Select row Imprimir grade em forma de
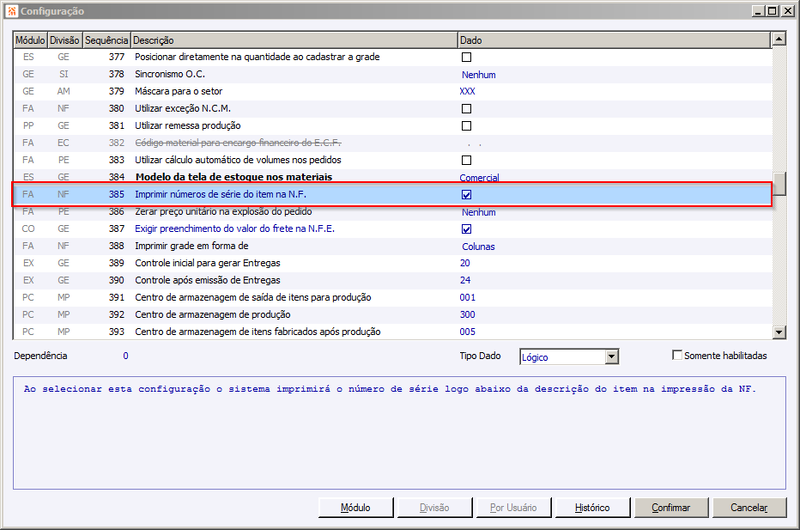The width and height of the screenshot is (800, 530). point(392,246)
